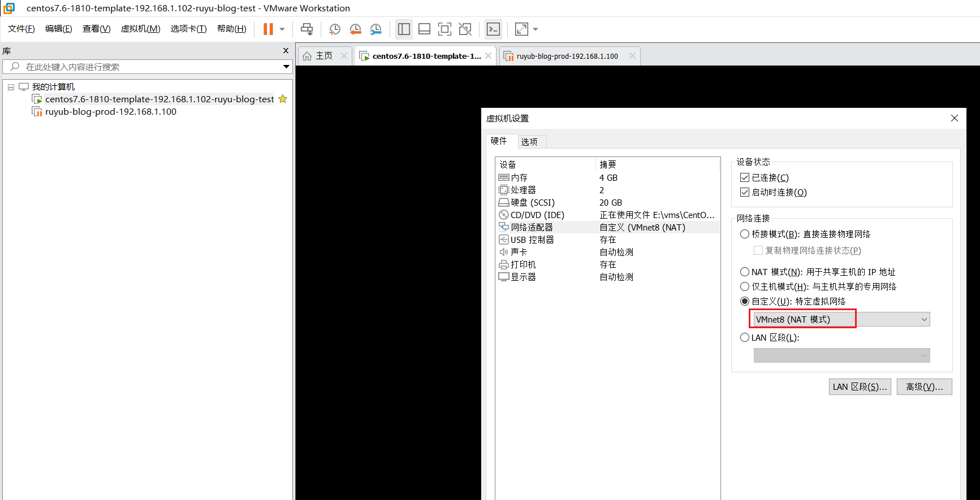Viewport: 980px width, 500px height.
Task: Select 桥接模式(B) bridged network option
Action: pos(745,234)
